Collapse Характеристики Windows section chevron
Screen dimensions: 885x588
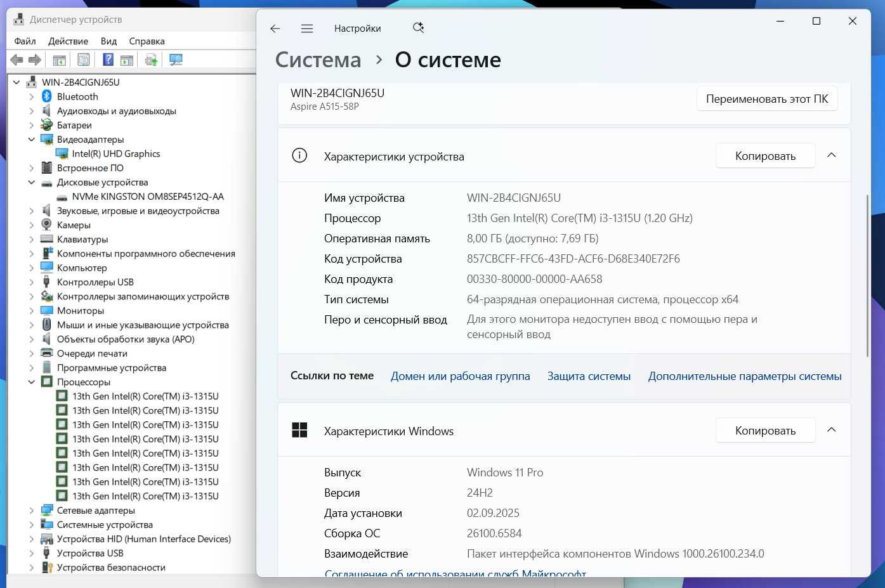[832, 430]
